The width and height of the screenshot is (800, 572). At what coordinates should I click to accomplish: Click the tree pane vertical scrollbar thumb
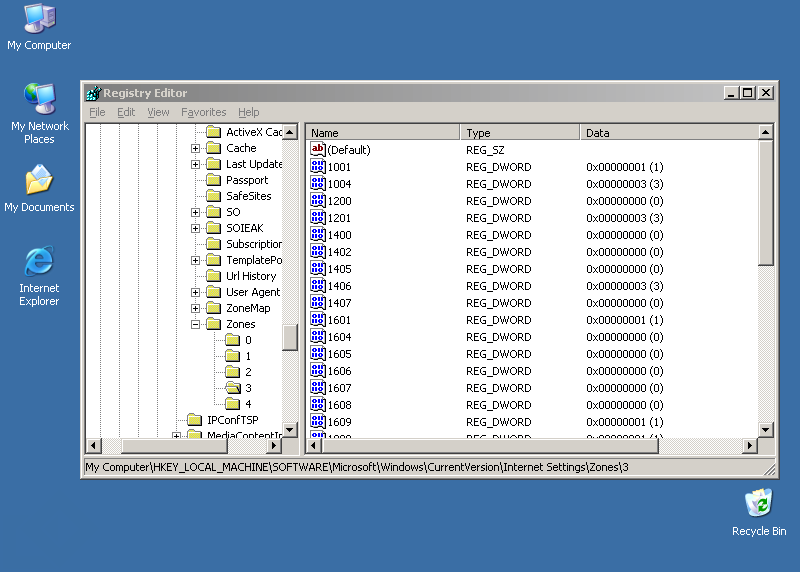click(290, 338)
